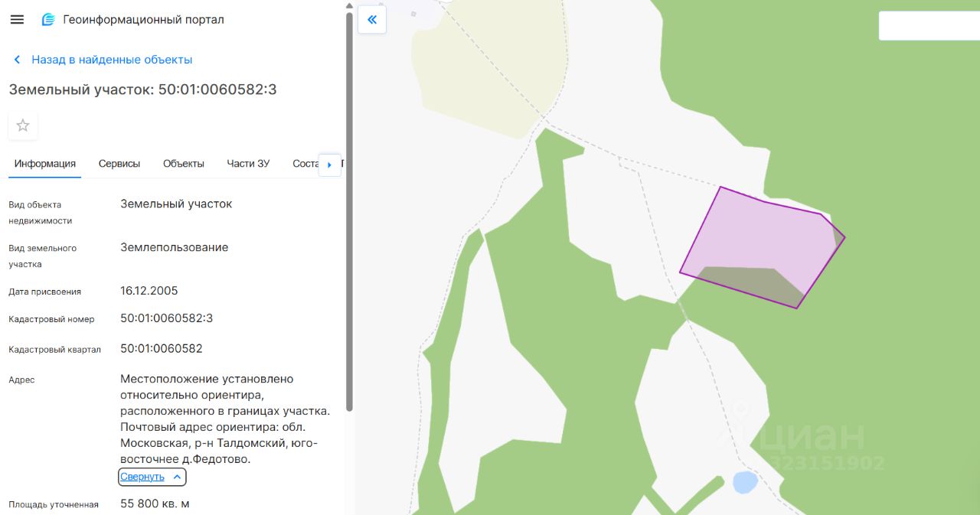Click the cadastral number 50:01:0060582:3 value

[x=167, y=318]
